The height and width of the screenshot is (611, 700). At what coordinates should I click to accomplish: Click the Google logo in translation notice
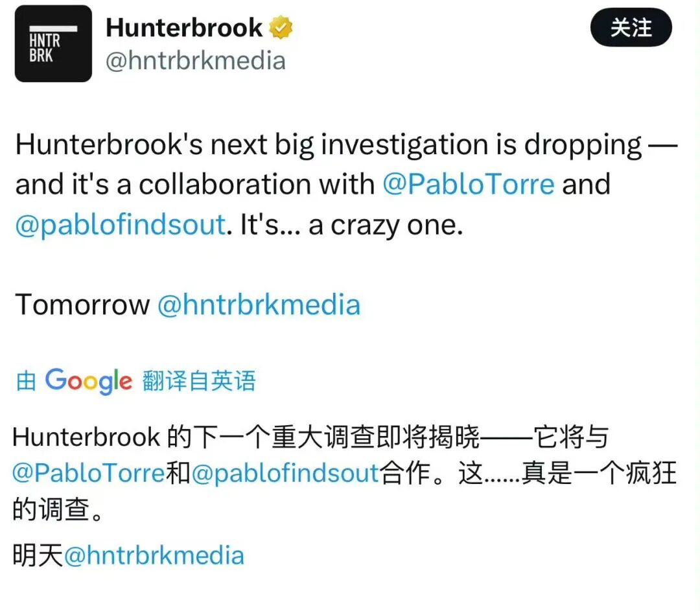[89, 381]
